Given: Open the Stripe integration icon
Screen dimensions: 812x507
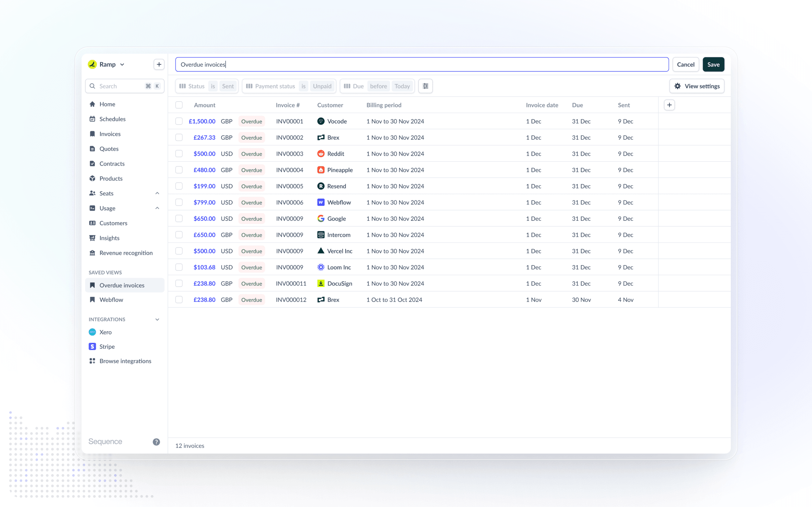Looking at the screenshot, I should pyautogui.click(x=92, y=347).
